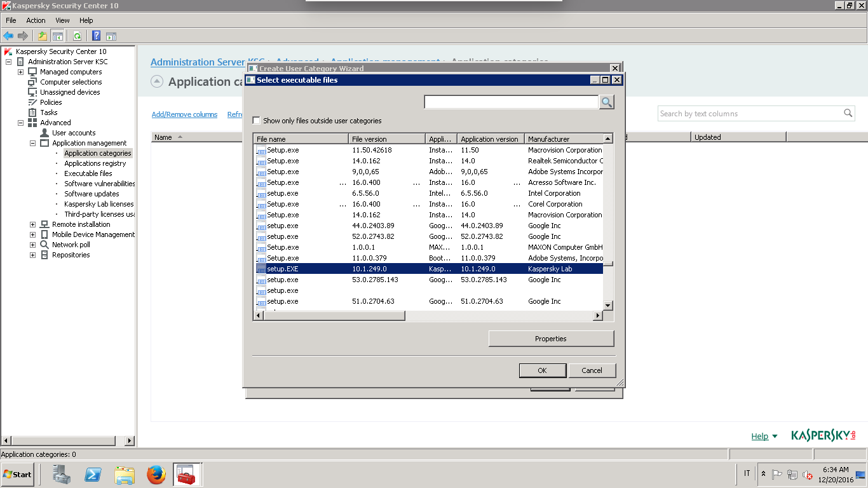Select the Repositories node icon

point(44,255)
